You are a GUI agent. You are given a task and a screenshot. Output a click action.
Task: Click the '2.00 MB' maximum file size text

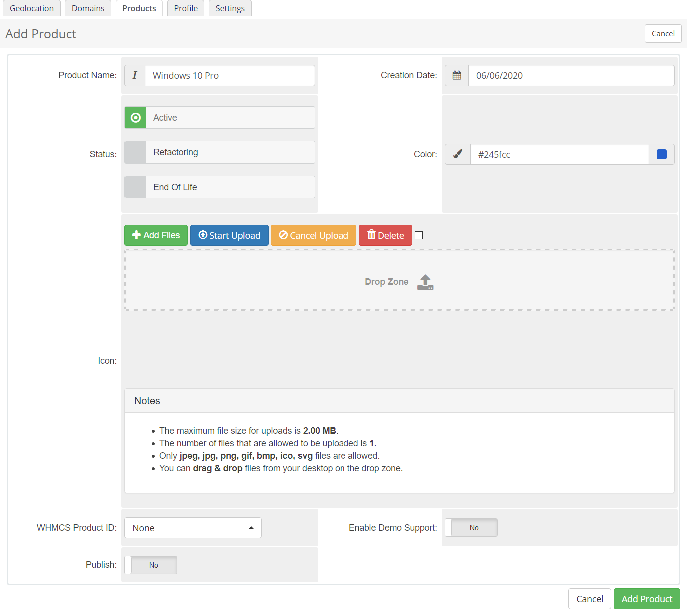point(320,431)
